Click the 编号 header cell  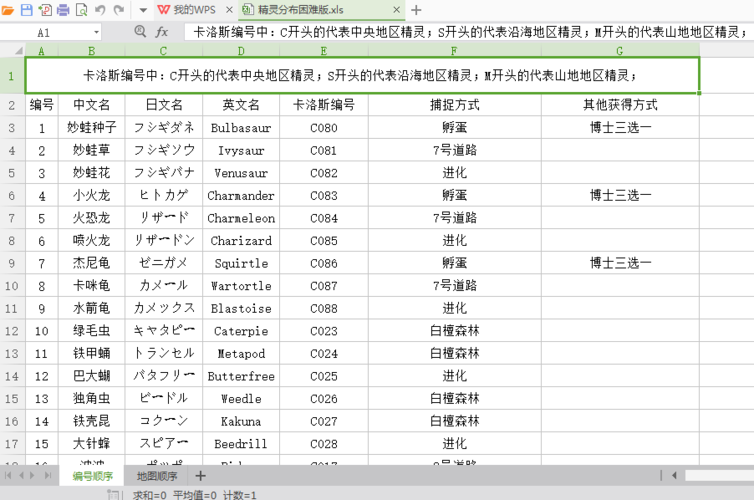coord(41,105)
